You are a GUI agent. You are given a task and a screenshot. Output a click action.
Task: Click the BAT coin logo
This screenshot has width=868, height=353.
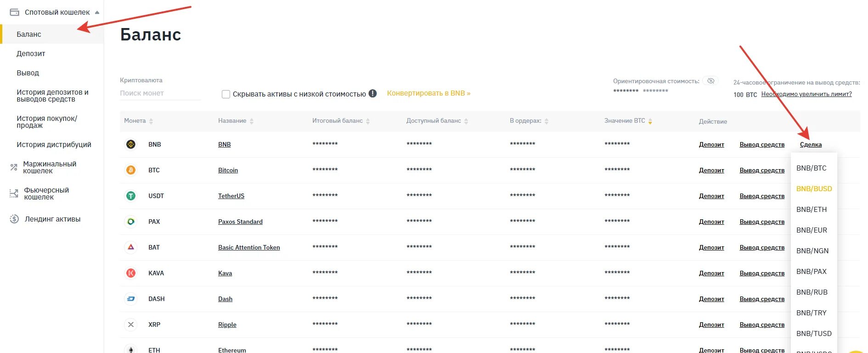point(131,247)
